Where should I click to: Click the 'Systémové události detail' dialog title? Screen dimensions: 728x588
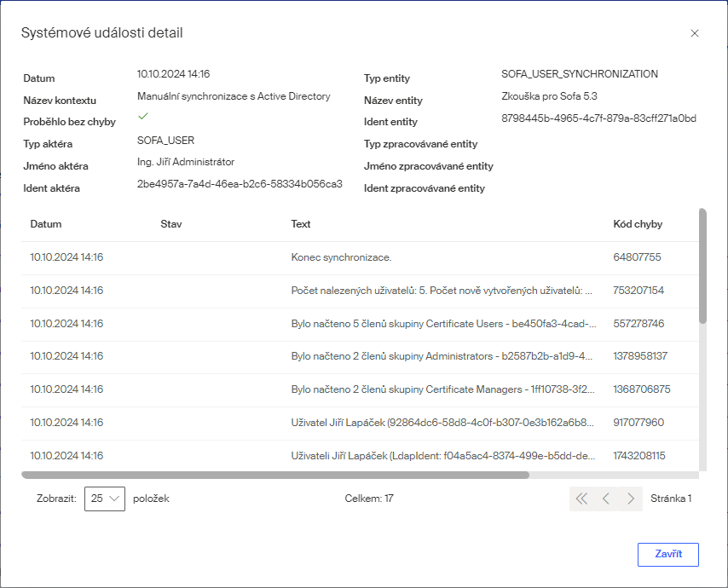(x=101, y=33)
